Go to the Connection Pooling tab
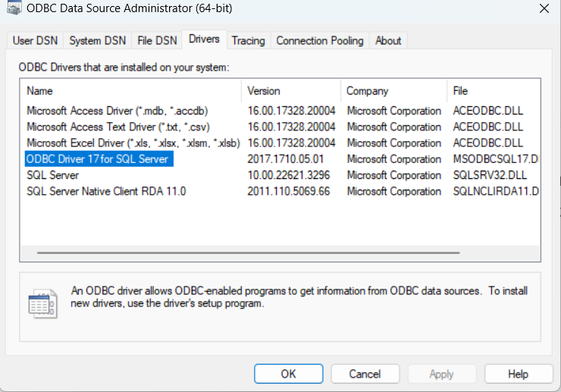 pyautogui.click(x=320, y=40)
